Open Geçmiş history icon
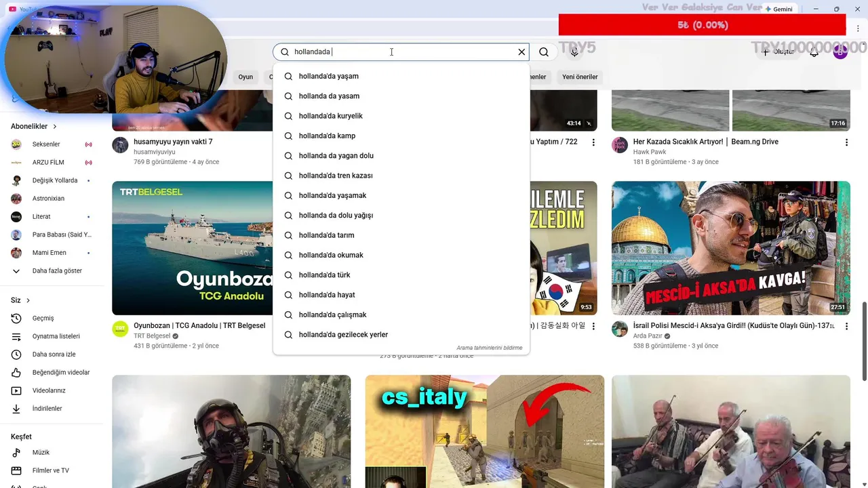 pos(16,319)
